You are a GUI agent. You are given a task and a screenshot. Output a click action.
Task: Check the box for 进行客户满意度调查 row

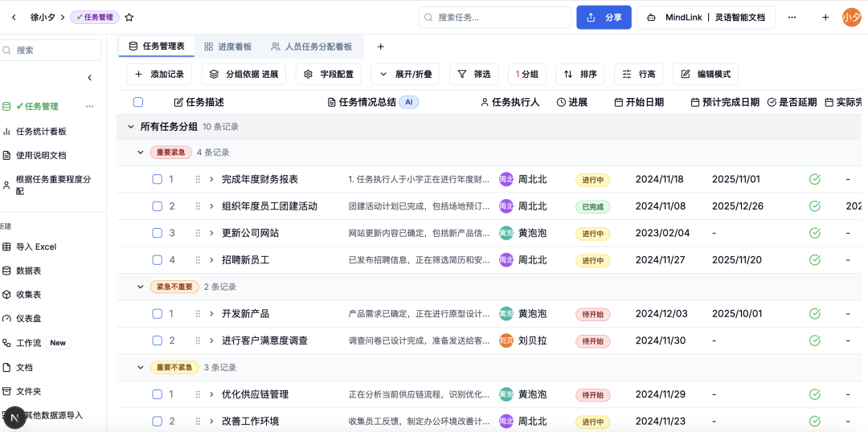point(158,340)
